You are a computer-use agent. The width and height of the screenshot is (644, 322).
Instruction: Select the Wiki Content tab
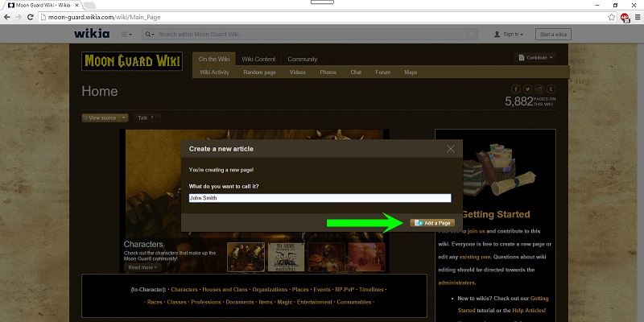coord(258,59)
